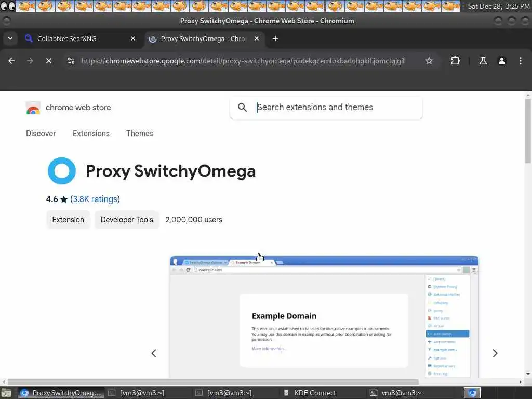
Task: Click the vertical page scrollbar
Action: tap(528, 130)
